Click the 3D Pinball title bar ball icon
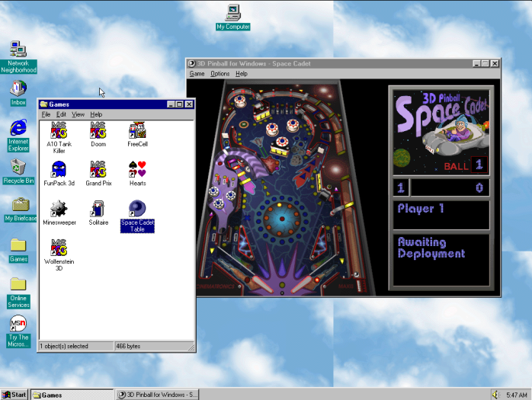Image resolution: width=532 pixels, height=400 pixels. [x=192, y=63]
